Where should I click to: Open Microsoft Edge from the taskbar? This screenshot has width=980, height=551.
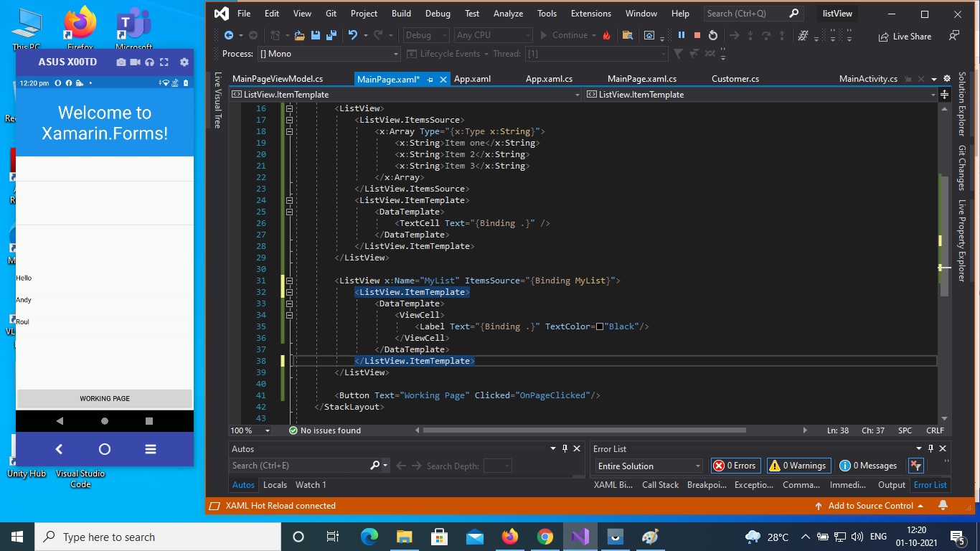point(369,537)
